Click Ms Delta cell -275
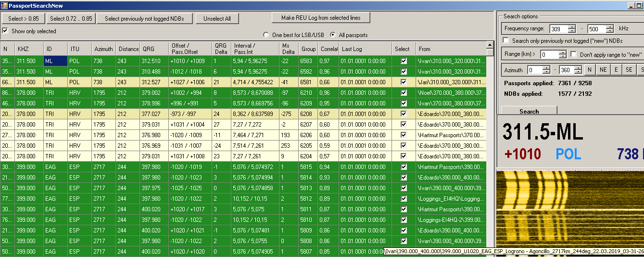This screenshot has width=644, height=257. pos(290,114)
